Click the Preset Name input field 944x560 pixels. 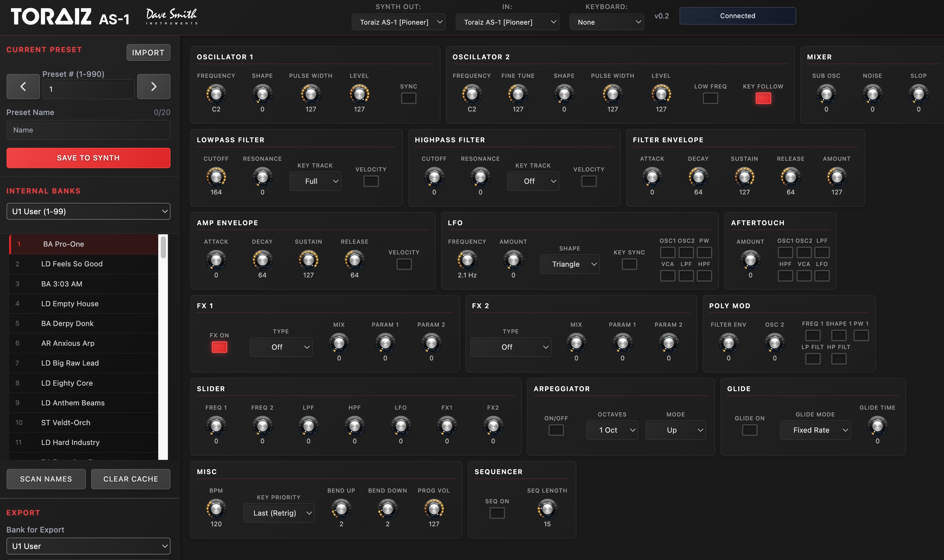tap(88, 130)
